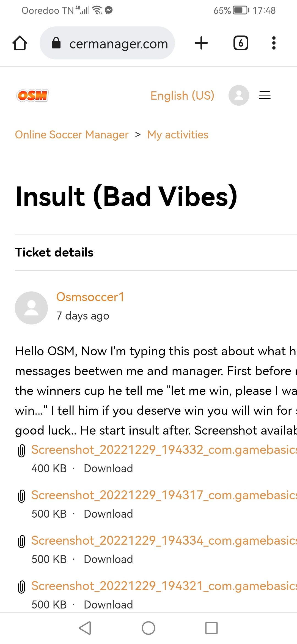The height and width of the screenshot is (644, 297).
Task: Go to Online Soccer Manager breadcrumb
Action: (x=72, y=135)
